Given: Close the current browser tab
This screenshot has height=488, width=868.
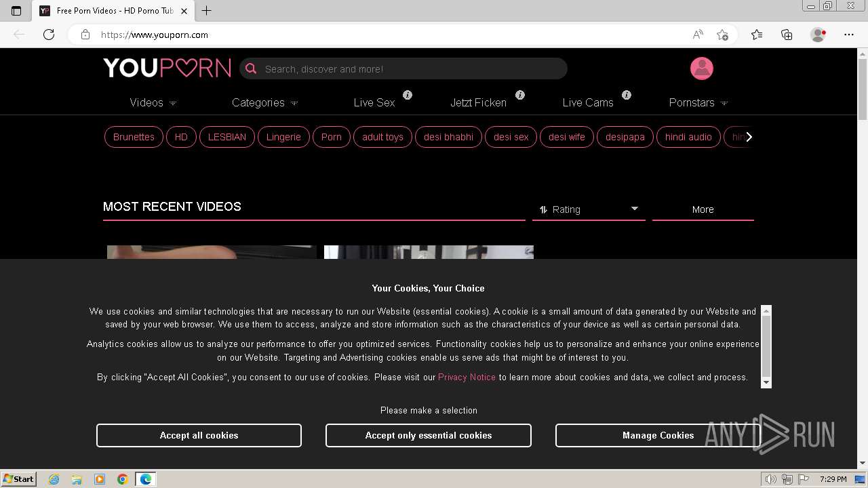Looking at the screenshot, I should pyautogui.click(x=184, y=11).
